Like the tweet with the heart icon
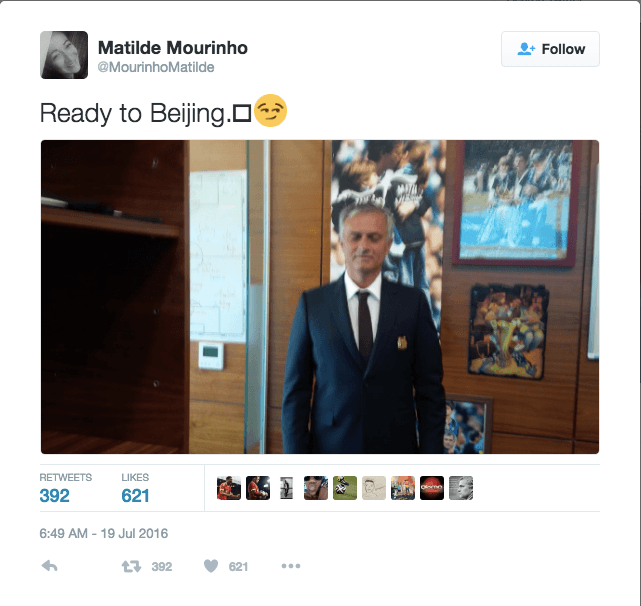 click(x=211, y=566)
